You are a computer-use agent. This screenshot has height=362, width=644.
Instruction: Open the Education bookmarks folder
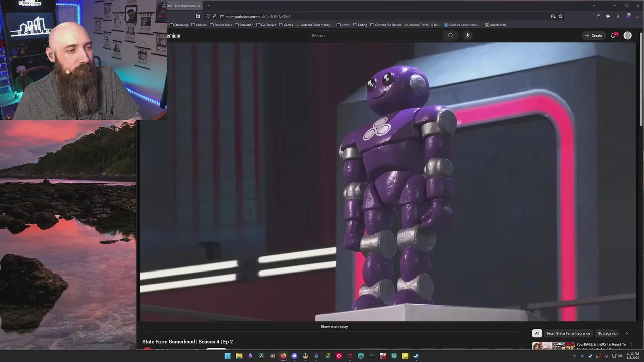(244, 25)
